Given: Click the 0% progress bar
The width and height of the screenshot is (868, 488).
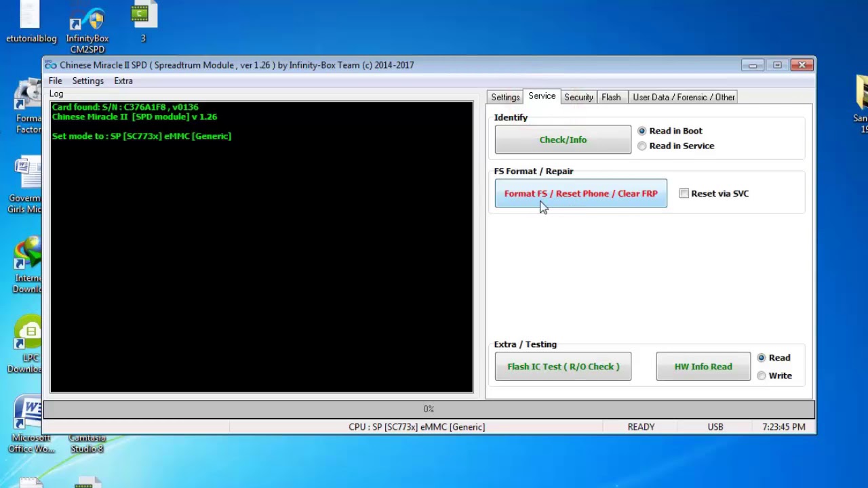Looking at the screenshot, I should (x=429, y=409).
